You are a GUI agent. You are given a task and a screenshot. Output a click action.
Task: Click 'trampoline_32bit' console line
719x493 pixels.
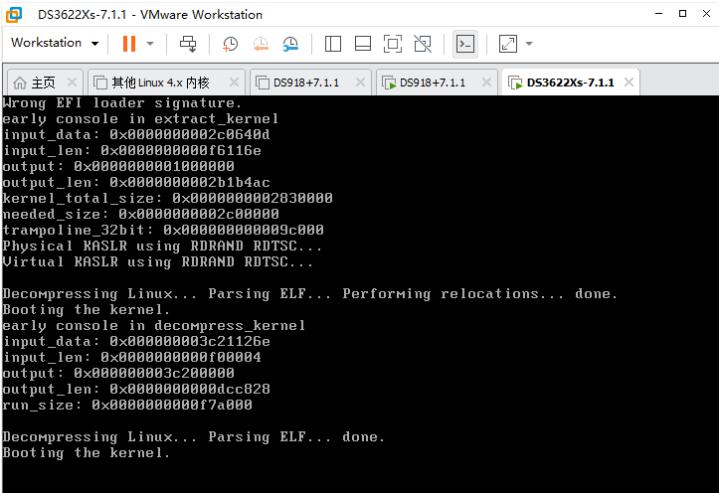pyautogui.click(x=163, y=230)
